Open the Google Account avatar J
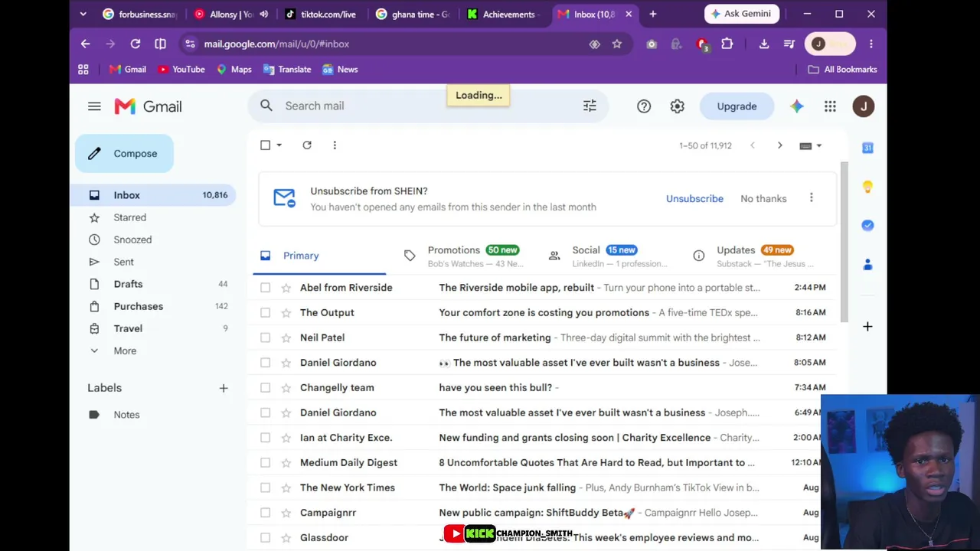 click(864, 106)
